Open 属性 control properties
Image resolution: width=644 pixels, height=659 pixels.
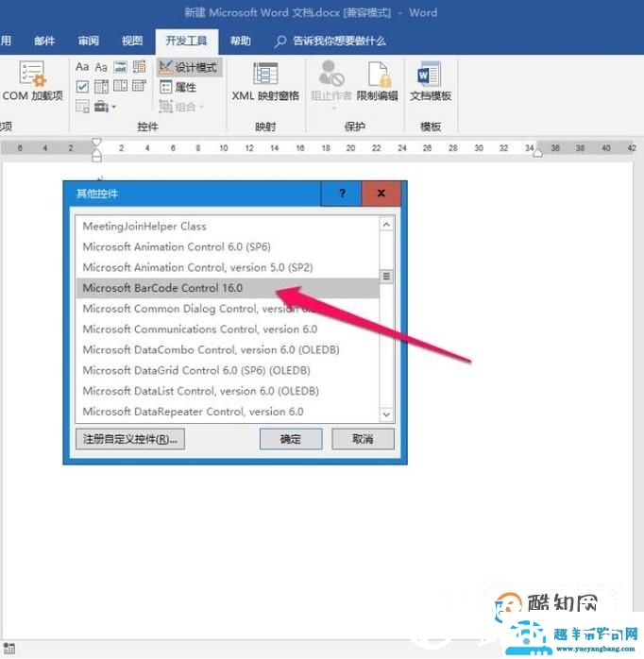[178, 87]
